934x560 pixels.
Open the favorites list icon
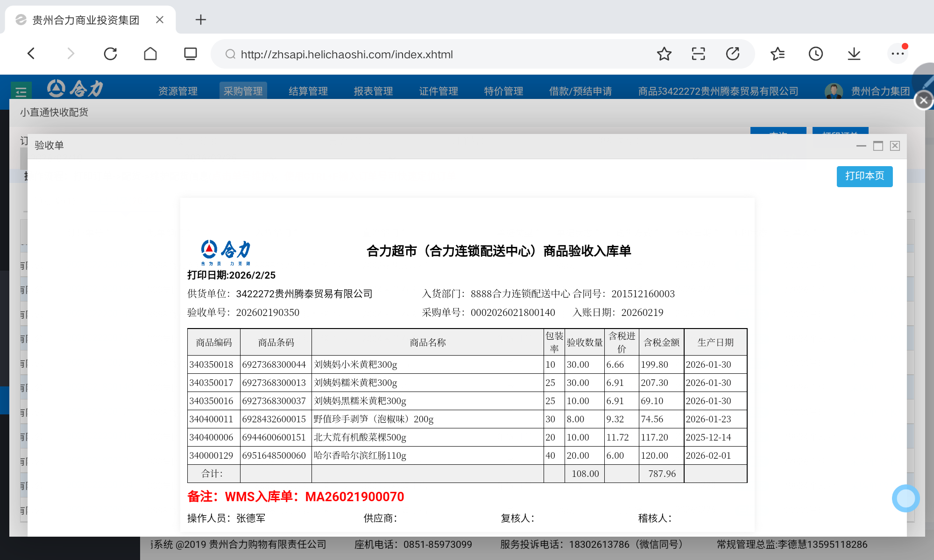778,54
